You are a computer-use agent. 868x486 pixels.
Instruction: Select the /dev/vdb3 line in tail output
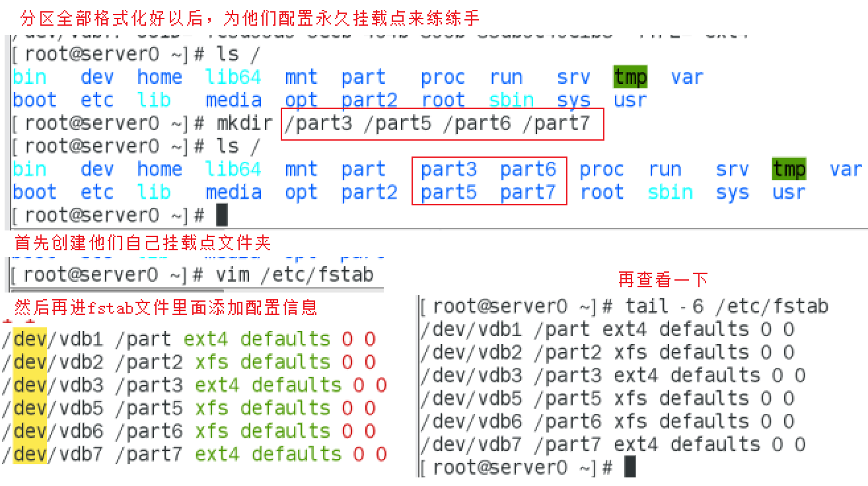(613, 375)
